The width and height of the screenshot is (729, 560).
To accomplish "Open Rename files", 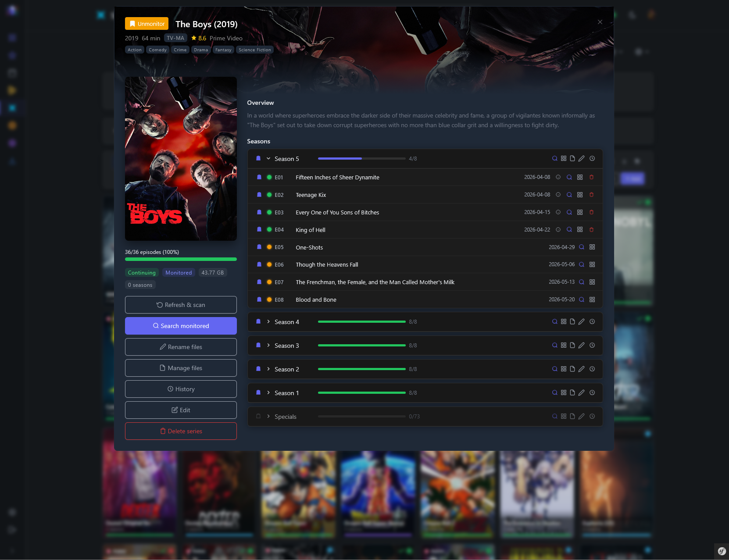I will pyautogui.click(x=181, y=347).
